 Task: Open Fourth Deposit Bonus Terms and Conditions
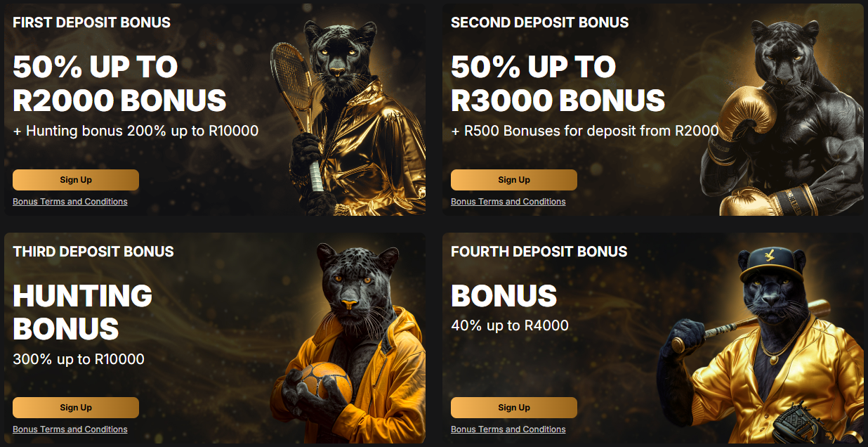click(x=508, y=429)
